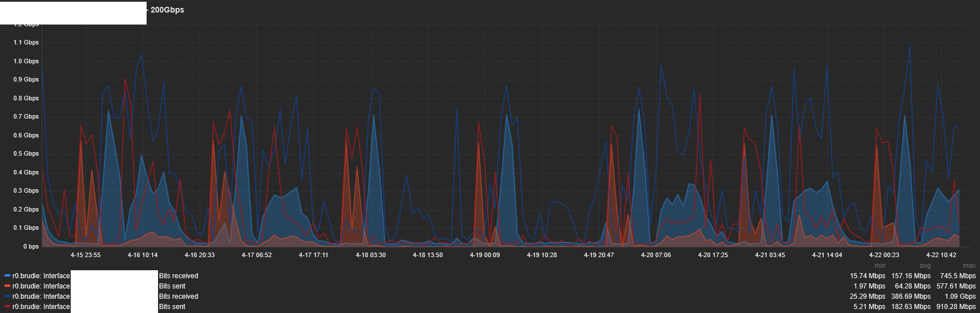Sort legend by avg column
The image size is (980, 313).
925,266
